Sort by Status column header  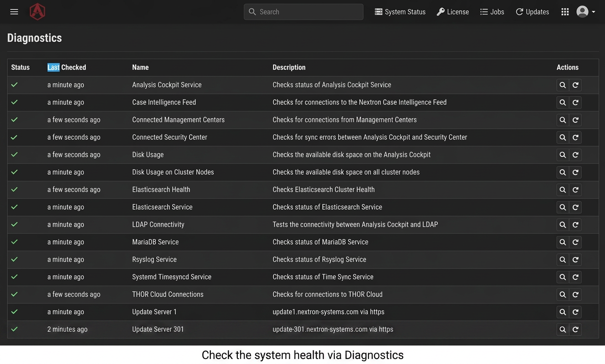[x=21, y=67]
